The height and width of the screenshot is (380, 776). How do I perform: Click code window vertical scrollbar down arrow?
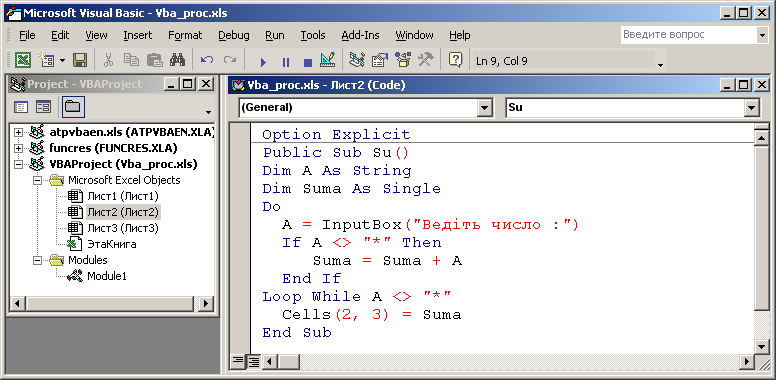762,346
